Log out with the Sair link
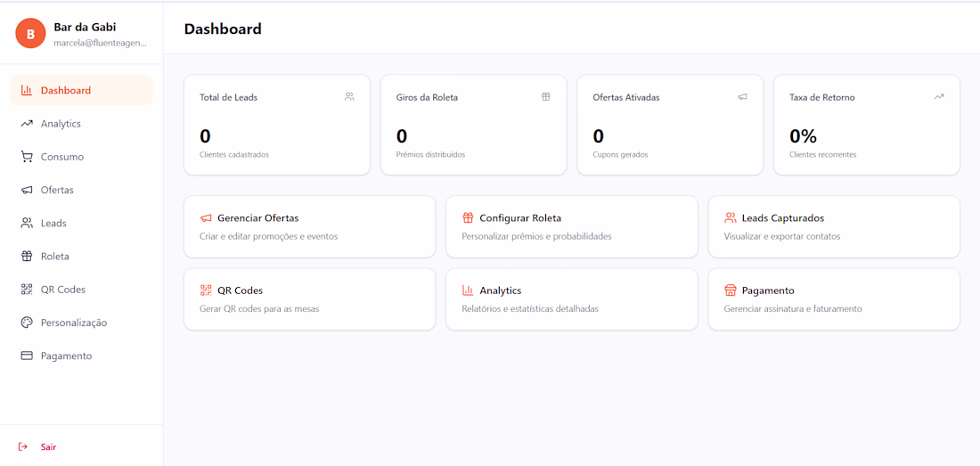This screenshot has width=980, height=466. point(48,446)
